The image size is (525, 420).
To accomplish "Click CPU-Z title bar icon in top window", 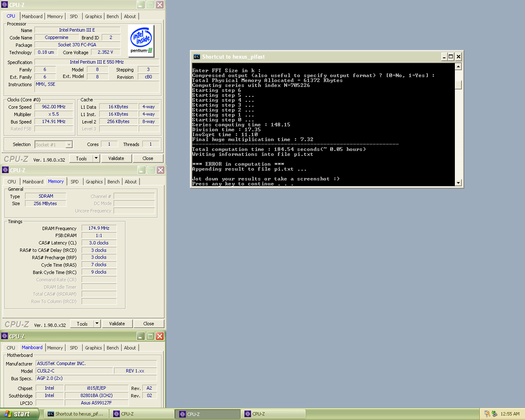I will (x=5, y=5).
